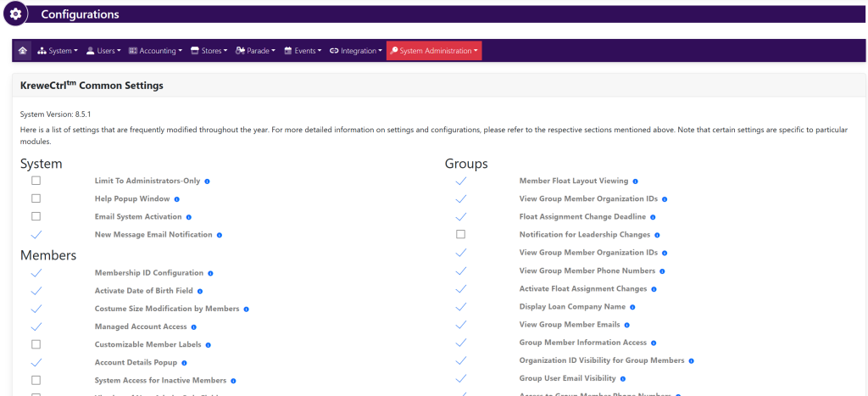Viewport: 868px width, 396px height.
Task: Click info icon next to Help Popup Window
Action: pyautogui.click(x=177, y=199)
